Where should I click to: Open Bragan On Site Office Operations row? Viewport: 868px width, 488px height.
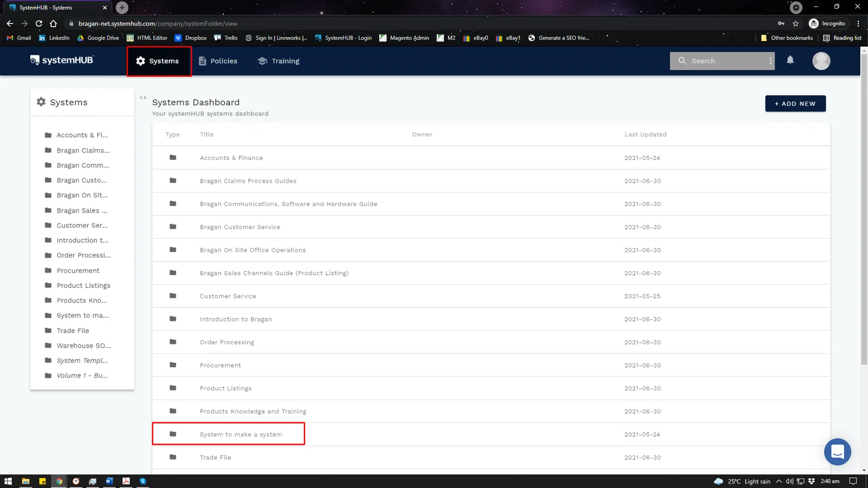point(491,250)
